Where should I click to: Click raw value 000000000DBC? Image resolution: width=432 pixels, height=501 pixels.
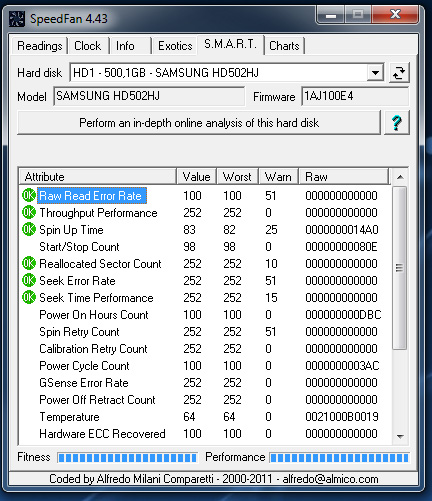coord(343,315)
